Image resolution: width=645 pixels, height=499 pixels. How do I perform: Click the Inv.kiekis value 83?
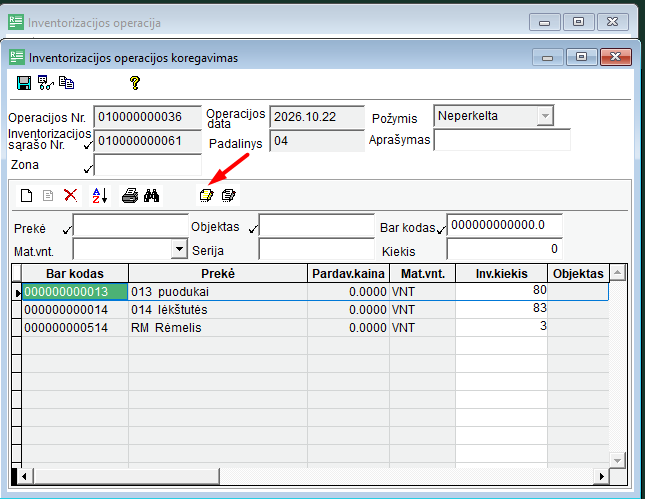[501, 310]
